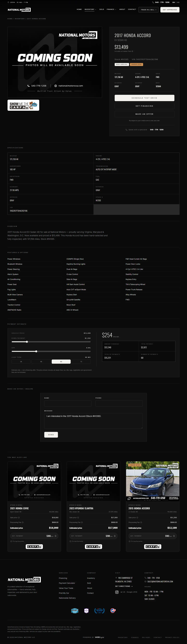This screenshot has width=187, height=644.
Task: Select the 36 month loan term
Action: coord(21,361)
